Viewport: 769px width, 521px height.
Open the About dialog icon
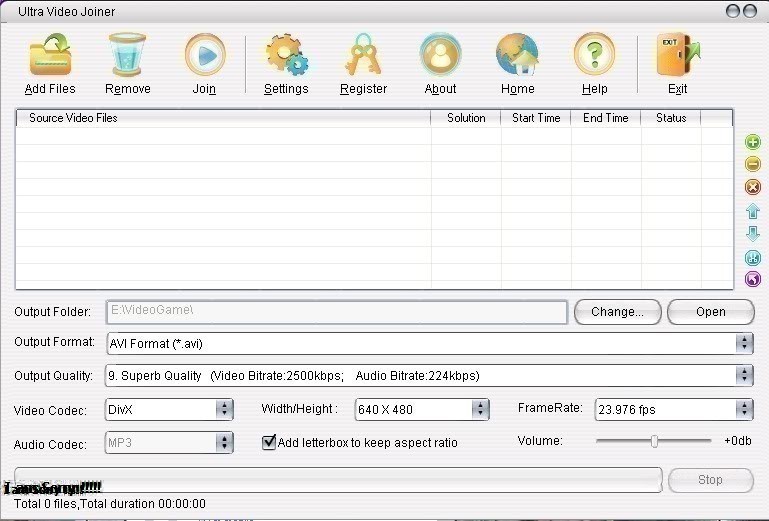(440, 56)
